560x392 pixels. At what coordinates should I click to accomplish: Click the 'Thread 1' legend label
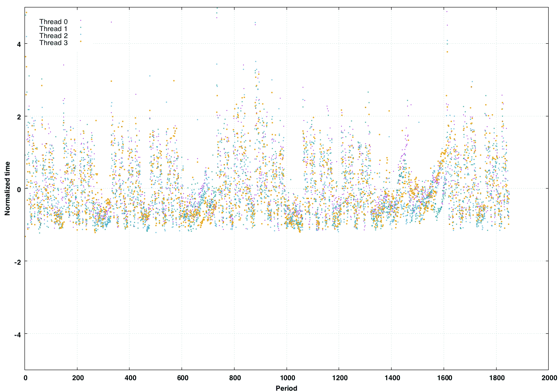[x=53, y=28]
